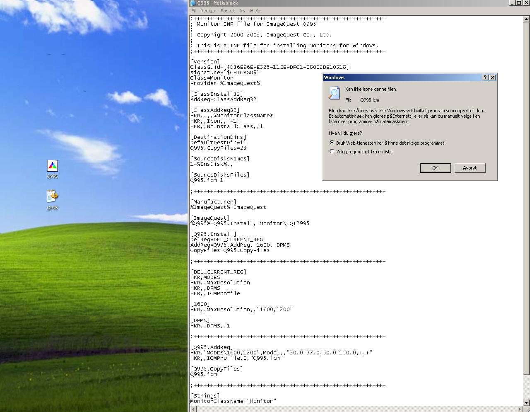This screenshot has width=532, height=412.
Task: Click the help question mark in the Windows dialog
Action: [485, 78]
